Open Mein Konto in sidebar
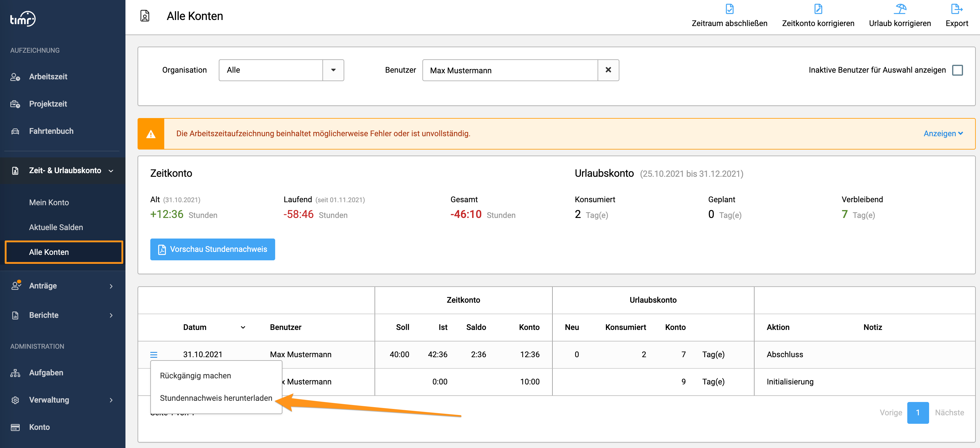Viewport: 980px width, 448px height. pos(49,202)
